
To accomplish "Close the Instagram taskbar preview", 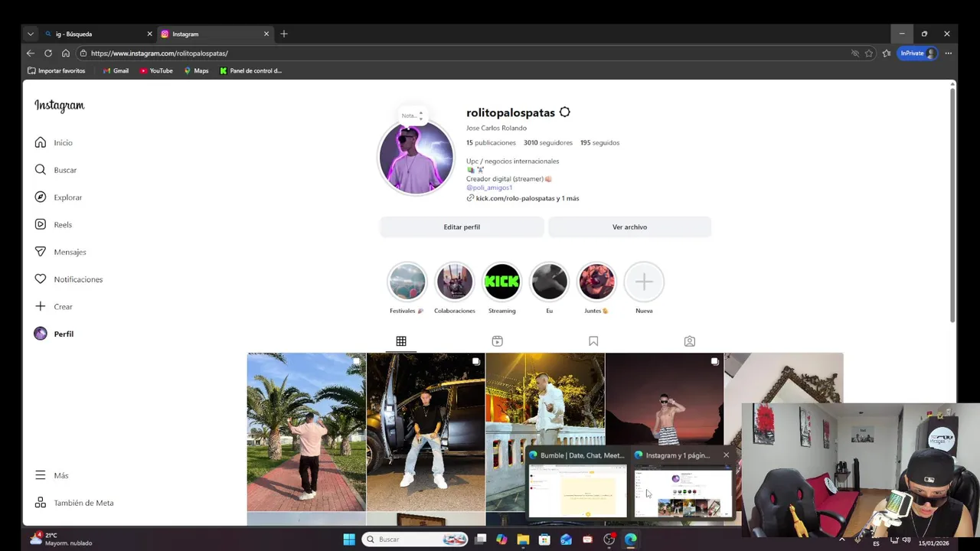I will tap(726, 455).
